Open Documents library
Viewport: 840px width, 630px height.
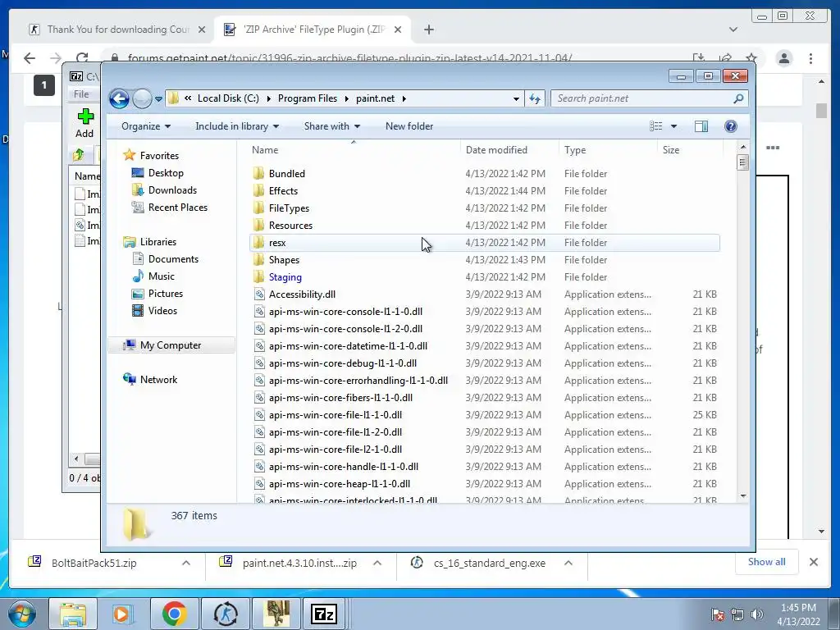point(173,258)
